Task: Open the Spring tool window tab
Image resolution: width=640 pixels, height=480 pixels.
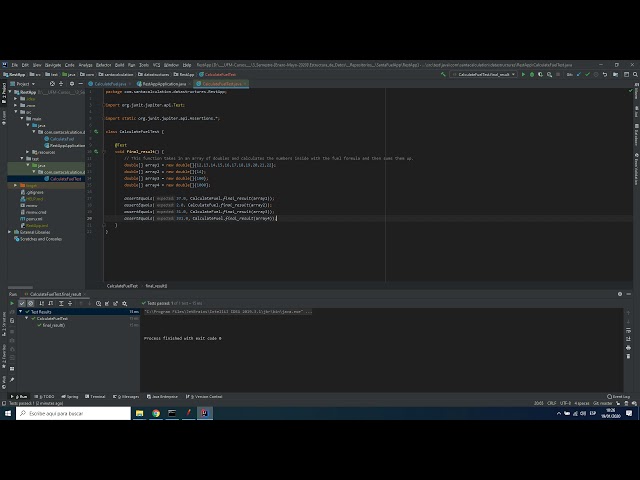Action: click(70, 396)
